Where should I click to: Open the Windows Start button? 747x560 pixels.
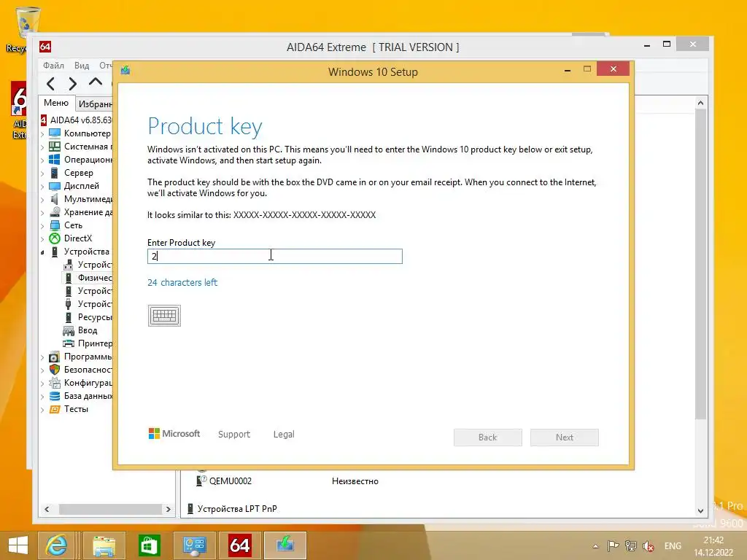18,545
